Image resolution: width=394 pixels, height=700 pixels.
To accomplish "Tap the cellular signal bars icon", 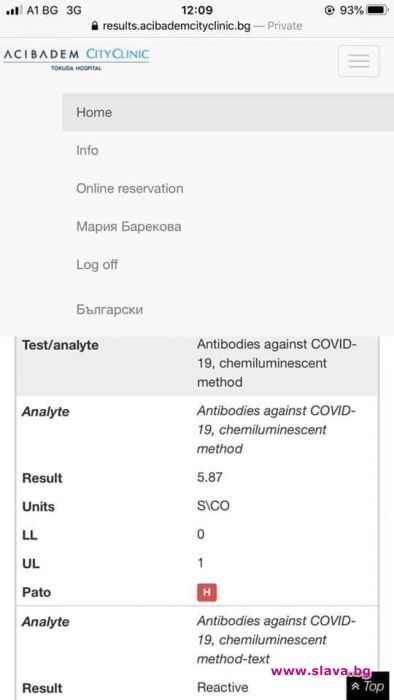I will coord(14,10).
